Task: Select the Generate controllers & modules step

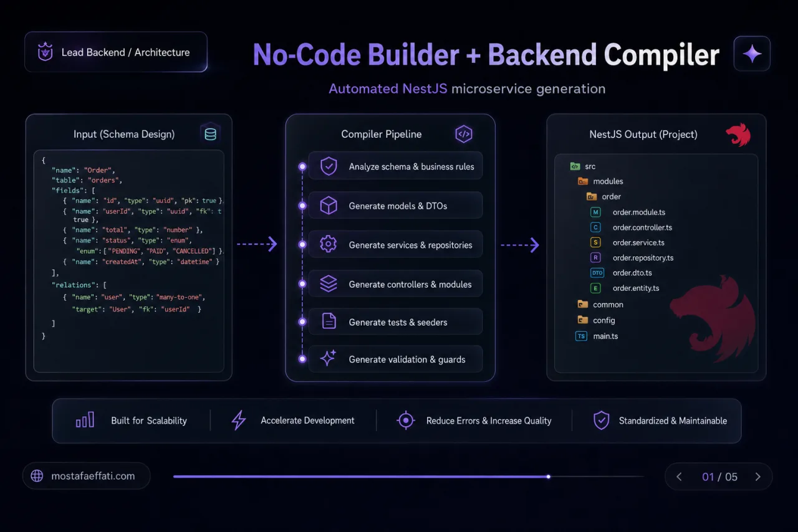Action: pyautogui.click(x=395, y=284)
